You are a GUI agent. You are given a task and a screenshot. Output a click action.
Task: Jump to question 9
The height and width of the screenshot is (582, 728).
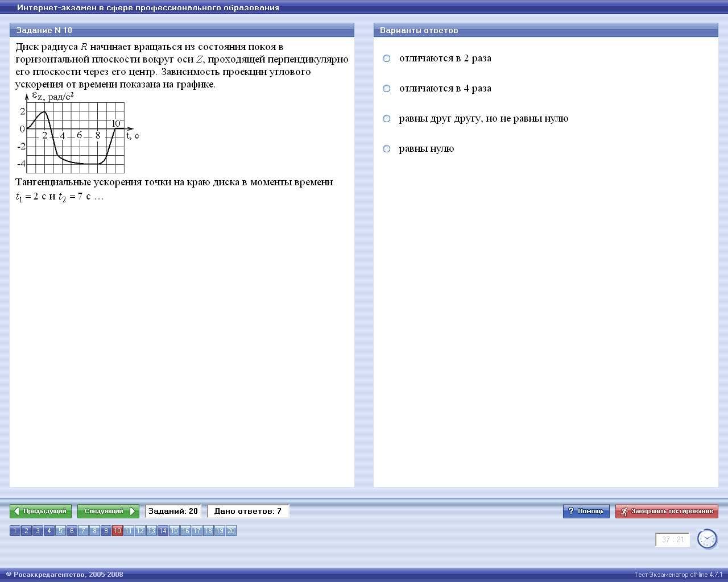[x=106, y=531]
